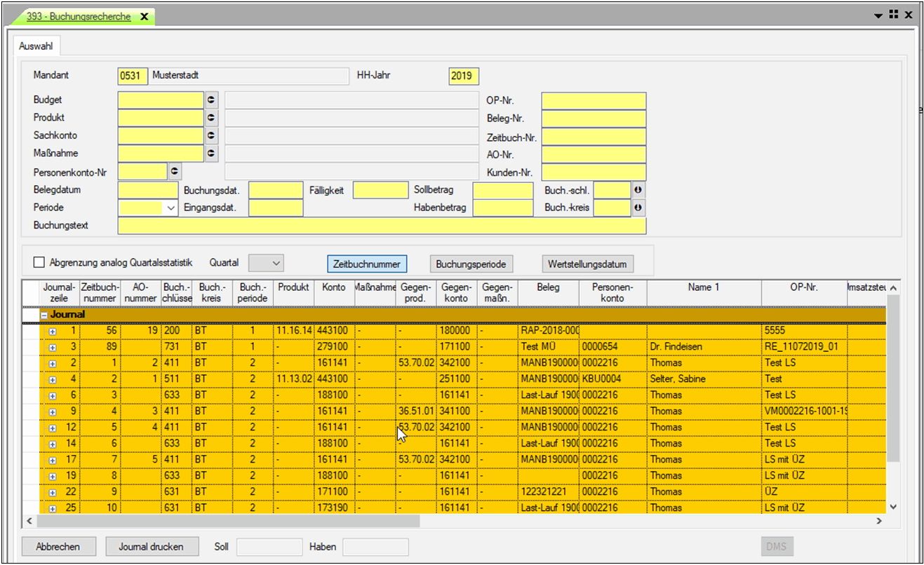The width and height of the screenshot is (924, 565).
Task: Click the lookup icon next to Budget field
Action: pyautogui.click(x=212, y=101)
